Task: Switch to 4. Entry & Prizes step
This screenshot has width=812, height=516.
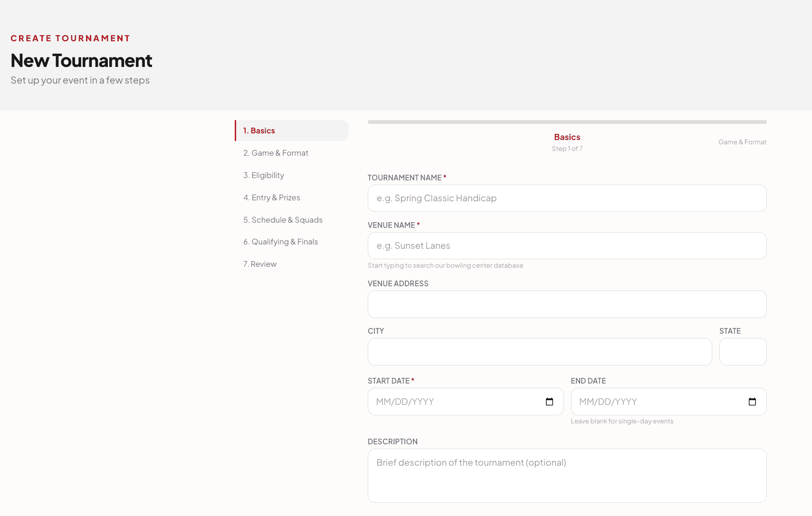Action: (292, 197)
